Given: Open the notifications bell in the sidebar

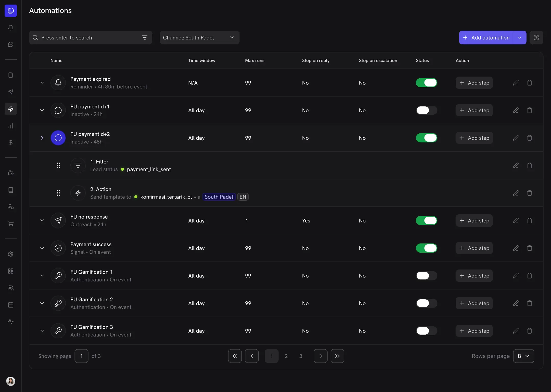Looking at the screenshot, I should pyautogui.click(x=11, y=28).
